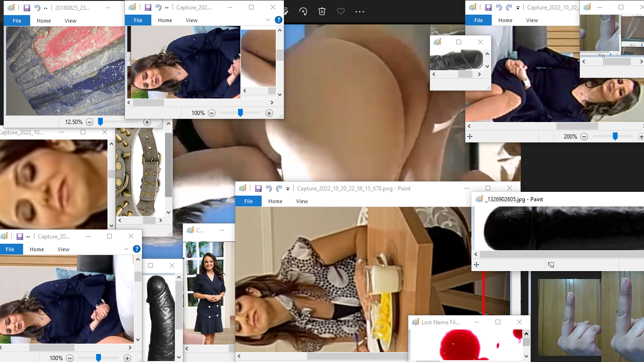
Task: Switch to the View tab in Capture_2022_10_20_22_58_15_678
Action: [302, 201]
